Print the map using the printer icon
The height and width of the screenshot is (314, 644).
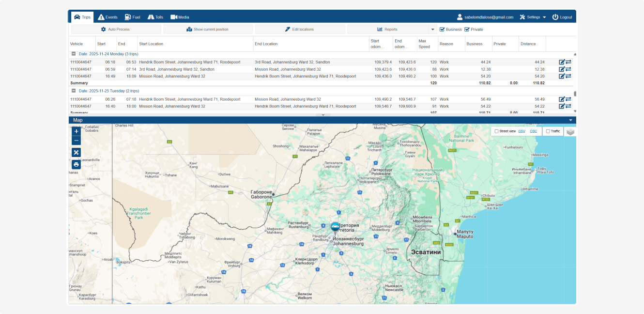coord(77,165)
